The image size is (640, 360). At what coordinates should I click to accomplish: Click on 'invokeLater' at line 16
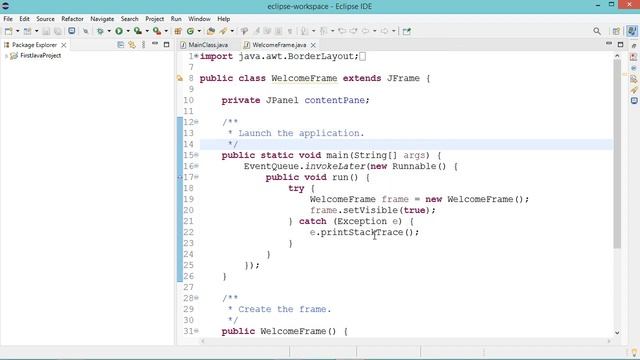click(335, 166)
